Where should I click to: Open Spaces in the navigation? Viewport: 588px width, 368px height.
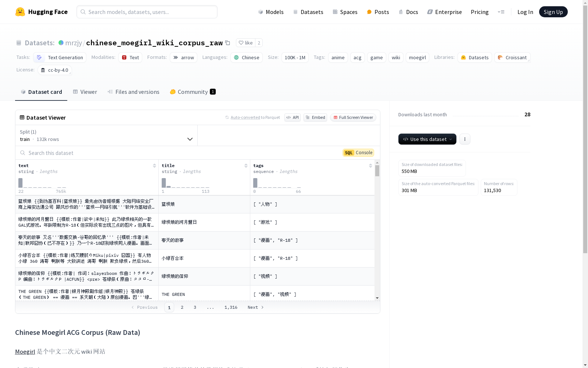click(345, 12)
